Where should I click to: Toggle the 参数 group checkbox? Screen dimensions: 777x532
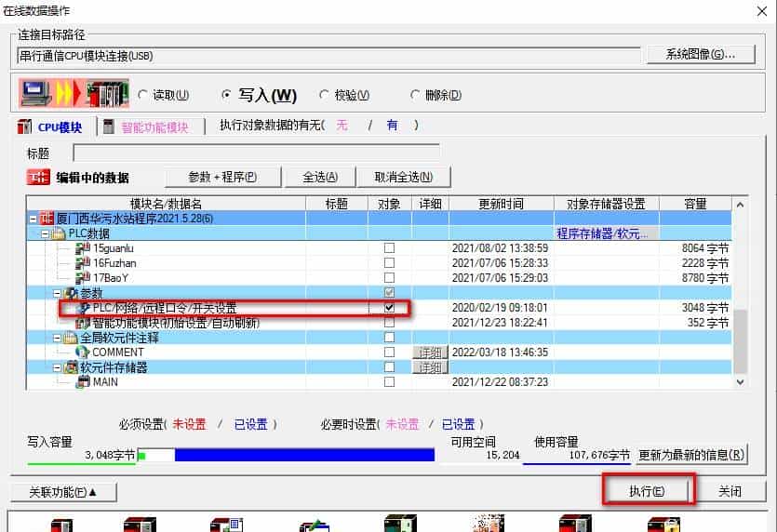click(390, 292)
